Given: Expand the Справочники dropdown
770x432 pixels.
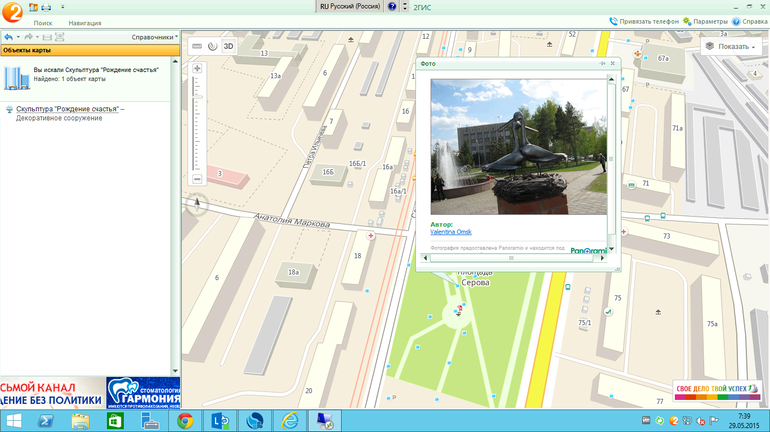Looking at the screenshot, I should [x=154, y=37].
